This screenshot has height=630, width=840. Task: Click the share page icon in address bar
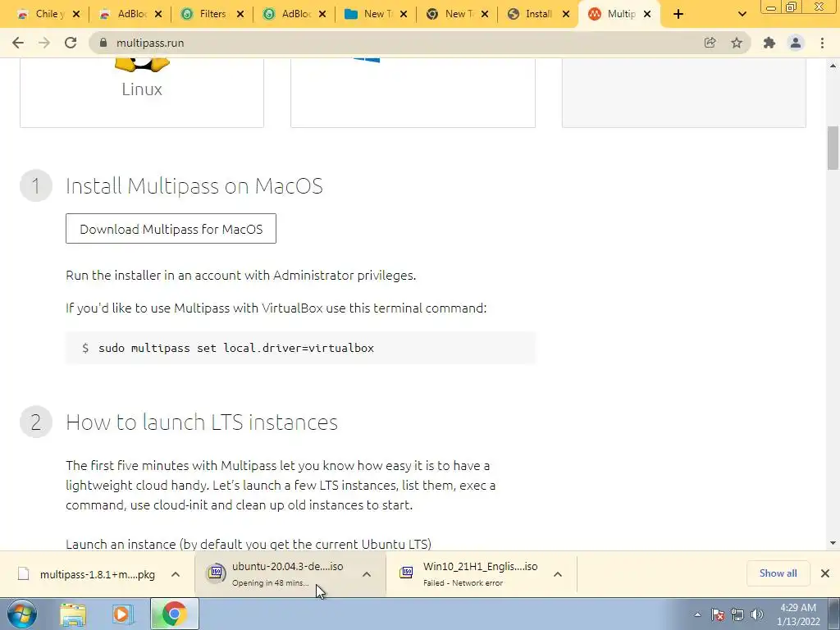click(710, 43)
